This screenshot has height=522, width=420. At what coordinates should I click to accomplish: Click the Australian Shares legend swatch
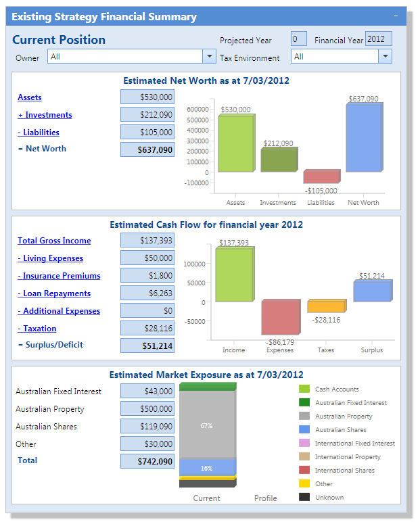304,429
